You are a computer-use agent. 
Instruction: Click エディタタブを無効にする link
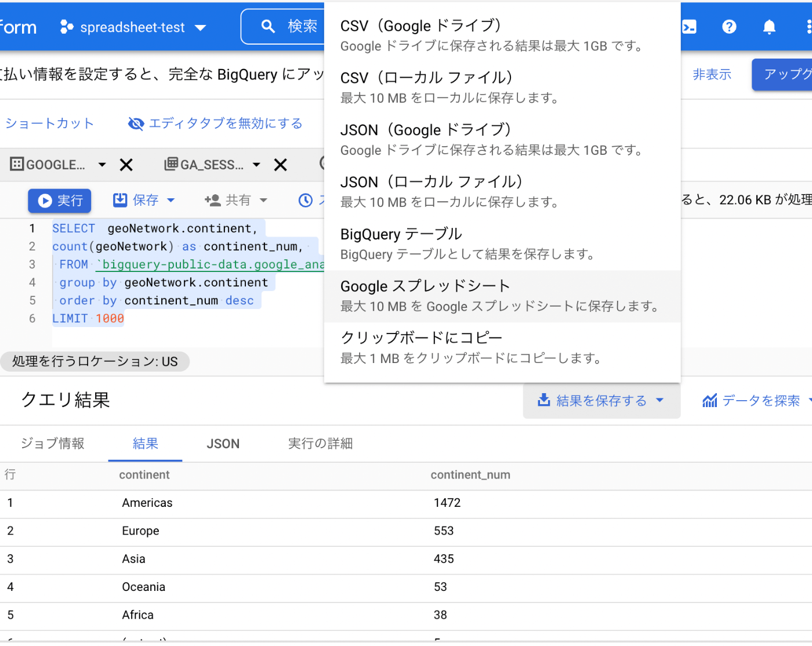click(x=226, y=124)
